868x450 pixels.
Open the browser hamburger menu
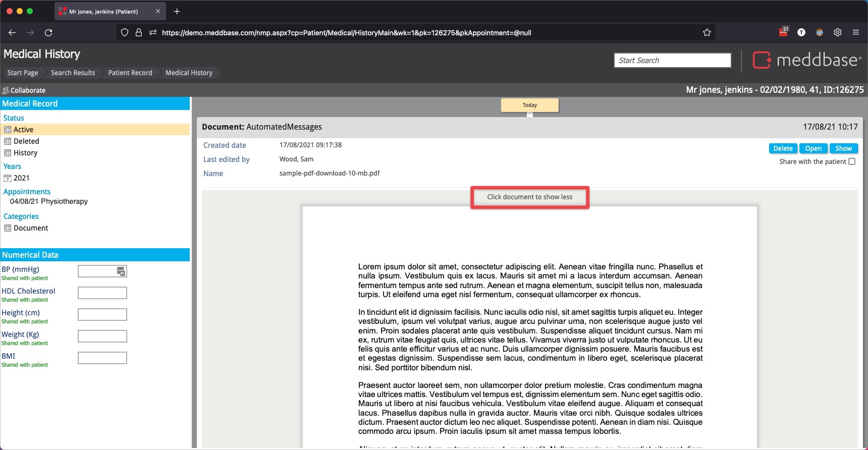point(855,32)
